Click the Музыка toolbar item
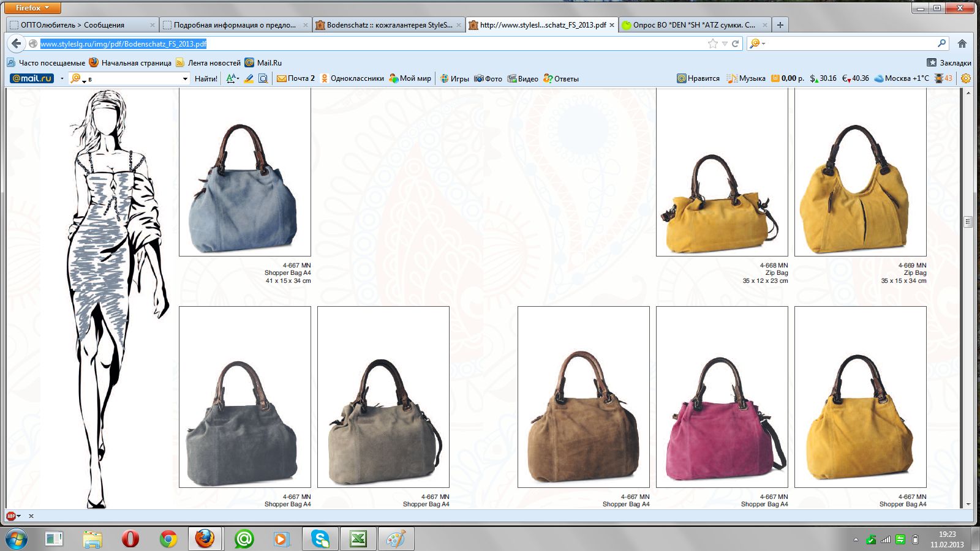Image resolution: width=980 pixels, height=551 pixels. tap(746, 78)
